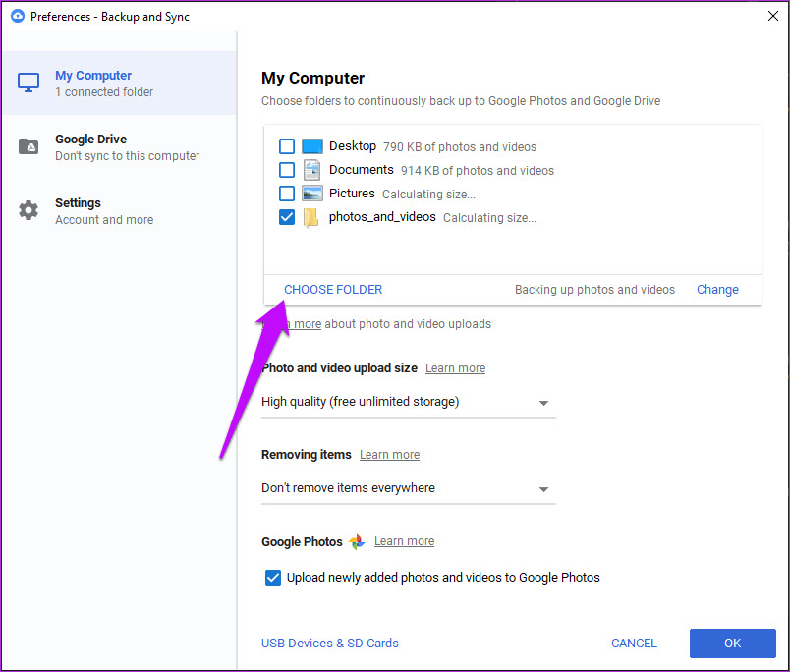Viewport: 790px width, 672px height.
Task: Open Learn more next to upload size
Action: [x=456, y=368]
